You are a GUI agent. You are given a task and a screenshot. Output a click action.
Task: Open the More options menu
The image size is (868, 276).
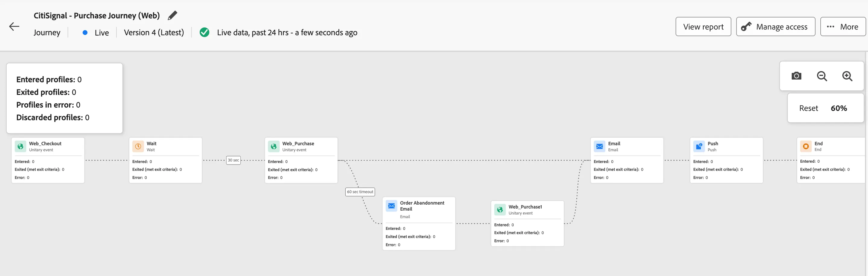point(843,27)
